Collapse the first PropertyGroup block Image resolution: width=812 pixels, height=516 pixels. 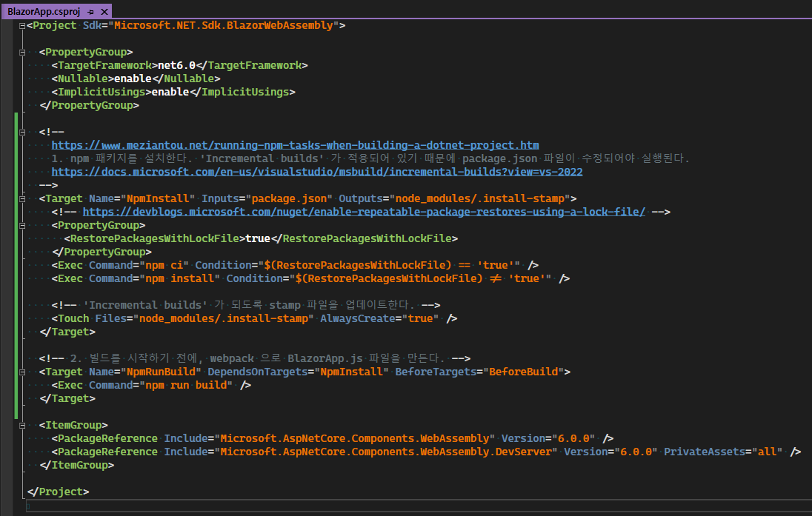point(21,53)
